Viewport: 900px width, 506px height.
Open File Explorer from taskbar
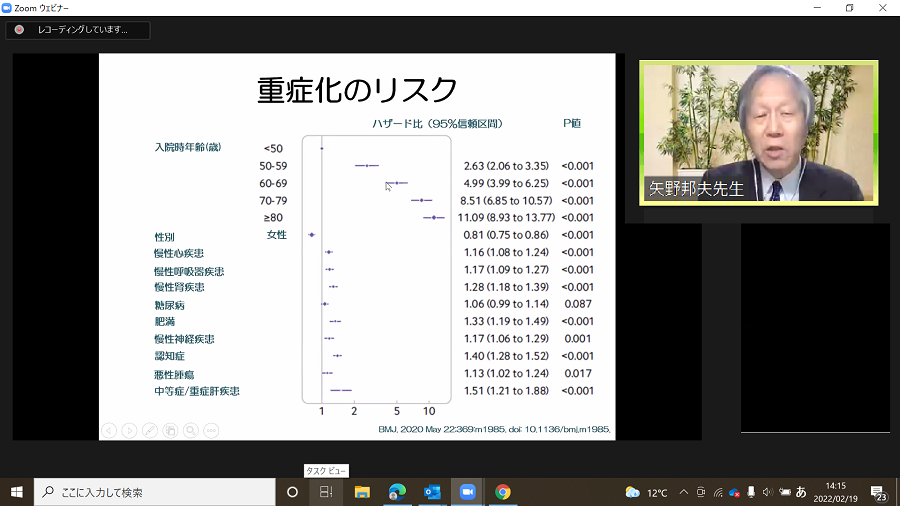[x=362, y=492]
